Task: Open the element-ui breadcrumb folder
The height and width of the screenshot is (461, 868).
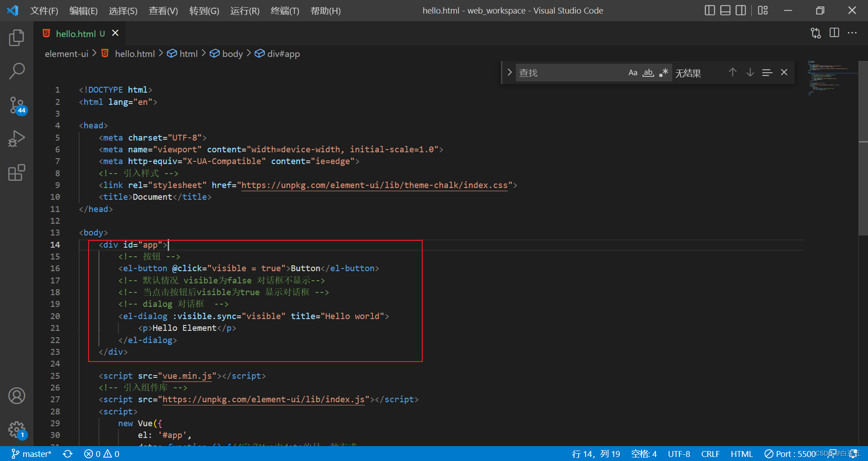Action: pos(66,54)
